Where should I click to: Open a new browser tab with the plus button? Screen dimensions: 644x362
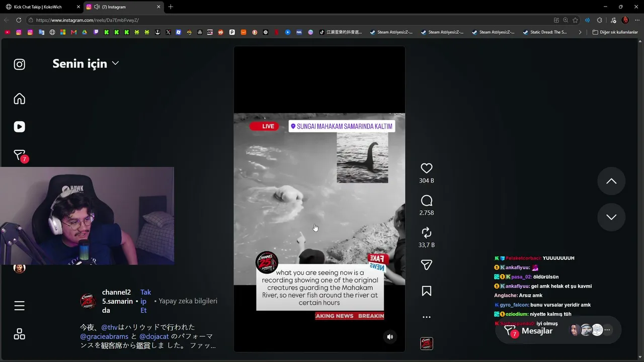click(171, 7)
